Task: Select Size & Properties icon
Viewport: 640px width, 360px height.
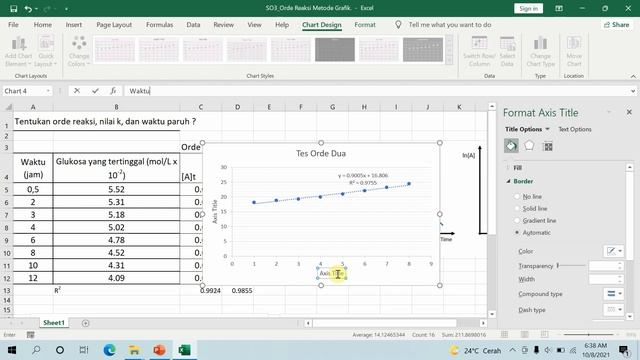Action: (x=548, y=146)
